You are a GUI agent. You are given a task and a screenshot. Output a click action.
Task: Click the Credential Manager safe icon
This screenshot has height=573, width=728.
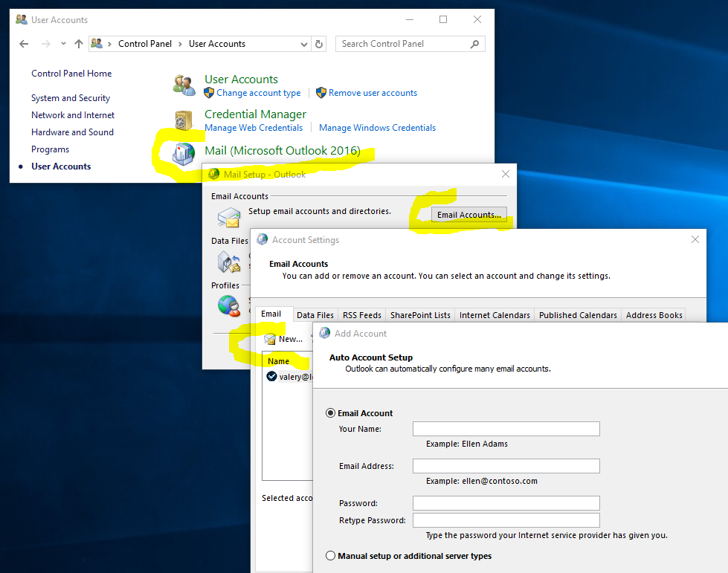click(184, 120)
